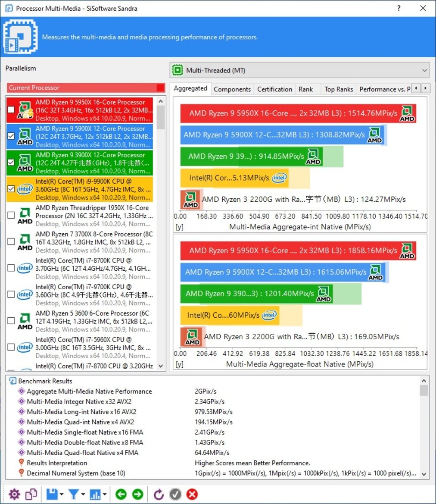Uncheck the Ryzen 9 5900X checkbox

11,136
